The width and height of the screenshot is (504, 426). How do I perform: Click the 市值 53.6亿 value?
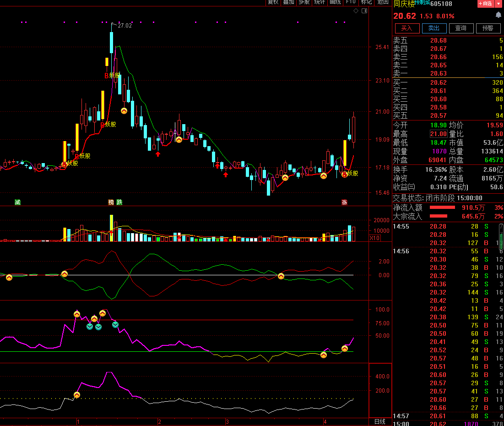click(493, 142)
